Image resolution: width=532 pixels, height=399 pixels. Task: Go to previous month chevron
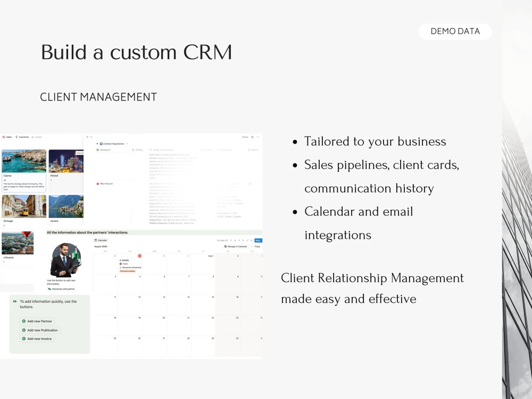point(252,247)
